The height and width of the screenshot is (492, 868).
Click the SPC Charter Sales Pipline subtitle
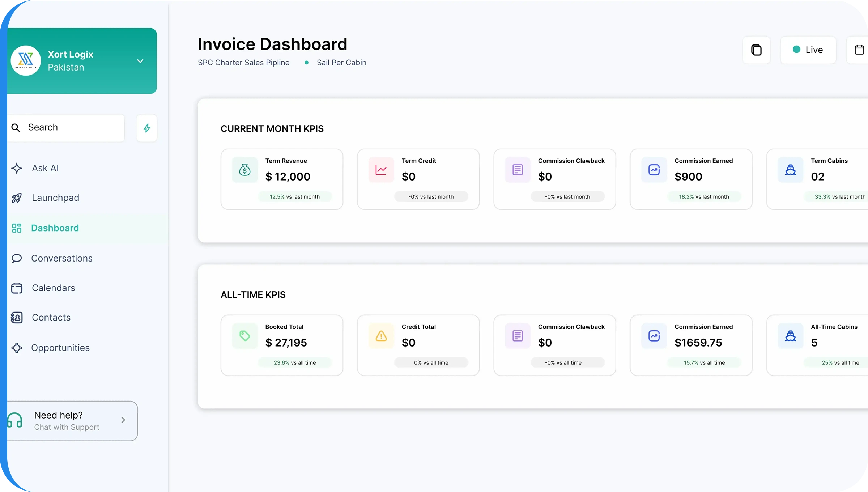coord(243,63)
